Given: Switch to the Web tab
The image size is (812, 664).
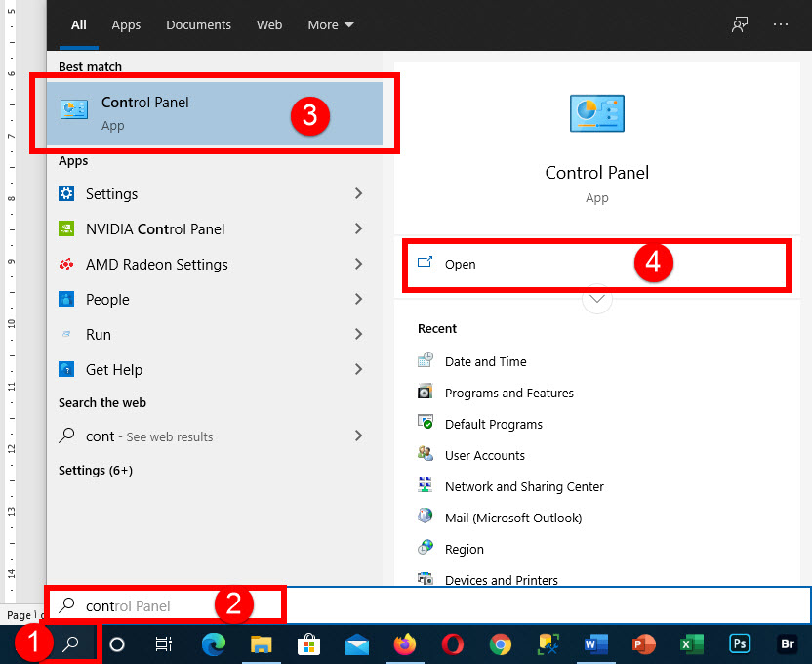Looking at the screenshot, I should tap(269, 24).
